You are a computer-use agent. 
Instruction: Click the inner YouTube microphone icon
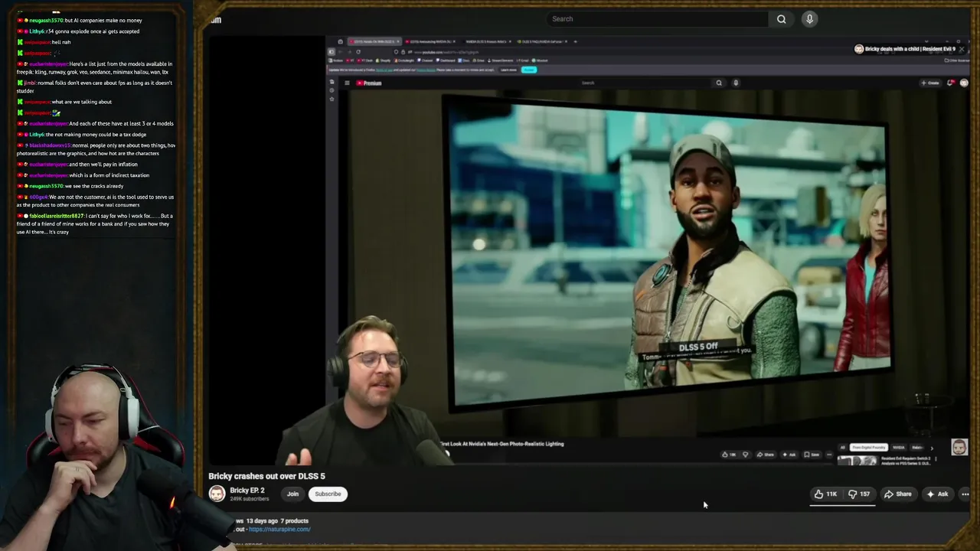point(736,83)
